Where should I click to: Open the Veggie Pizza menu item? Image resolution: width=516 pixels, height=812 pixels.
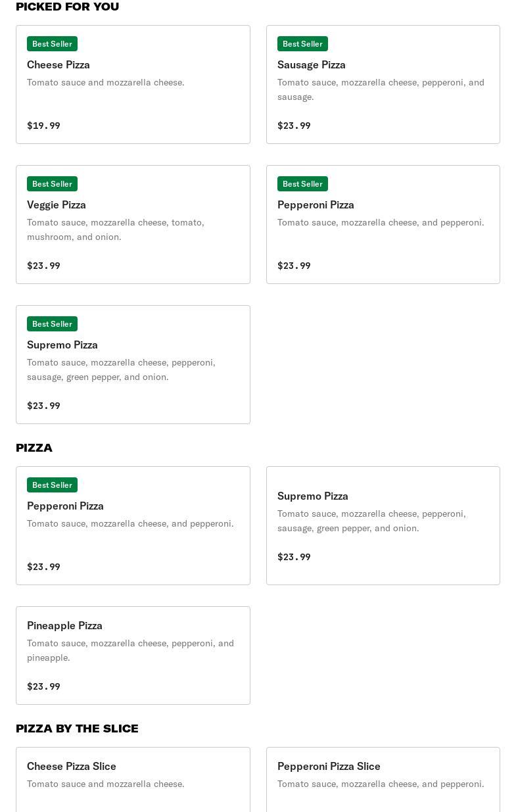(133, 224)
